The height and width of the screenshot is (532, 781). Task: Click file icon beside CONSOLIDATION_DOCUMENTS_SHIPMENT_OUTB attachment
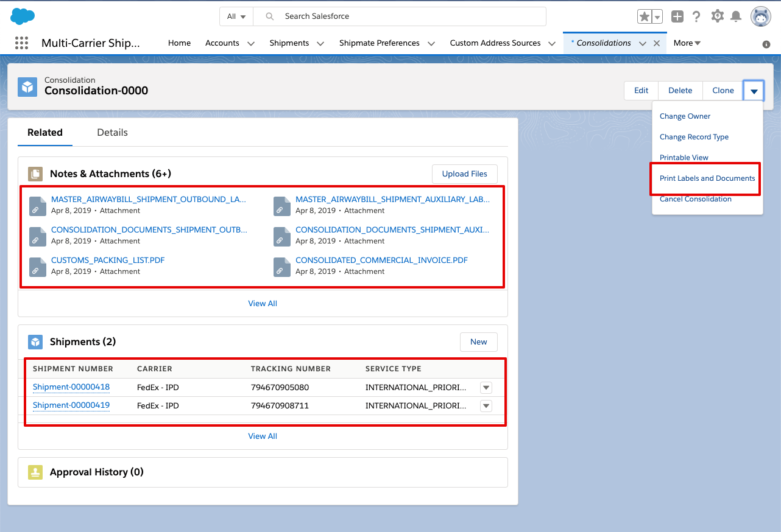[x=38, y=236]
